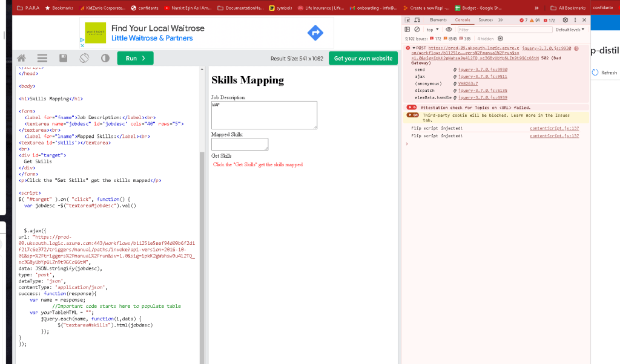Expand more DevTools tabs with the double chevron
Image resolution: width=620 pixels, height=364 pixels.
point(501,20)
